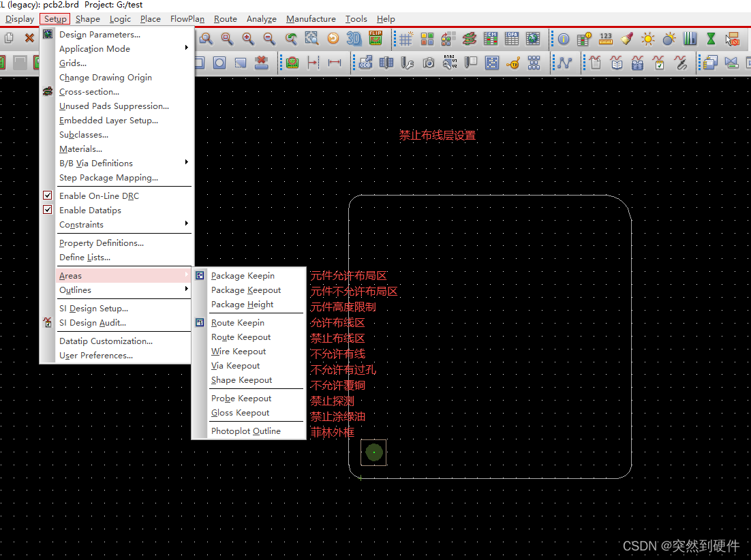Screen dimensions: 751x560
Task: Expand the B/B Via Definitions submenu arrow
Action: (186, 161)
